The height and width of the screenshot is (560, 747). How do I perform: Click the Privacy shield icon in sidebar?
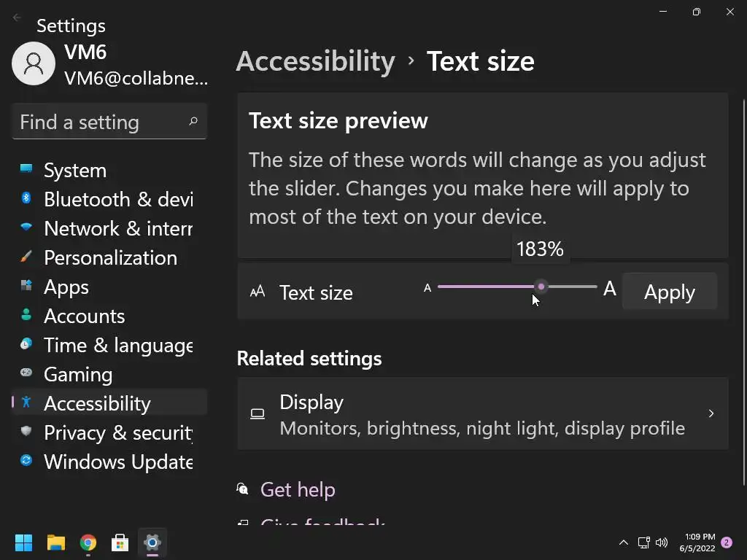[26, 432]
